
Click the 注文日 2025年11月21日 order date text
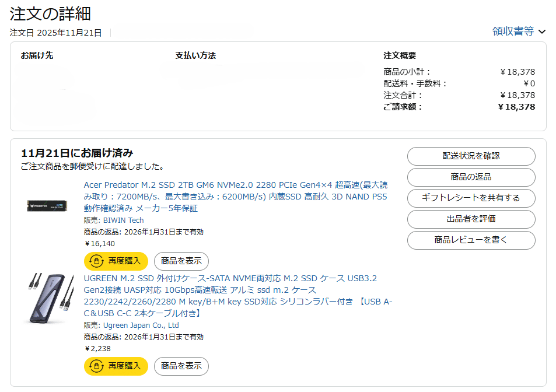point(55,33)
